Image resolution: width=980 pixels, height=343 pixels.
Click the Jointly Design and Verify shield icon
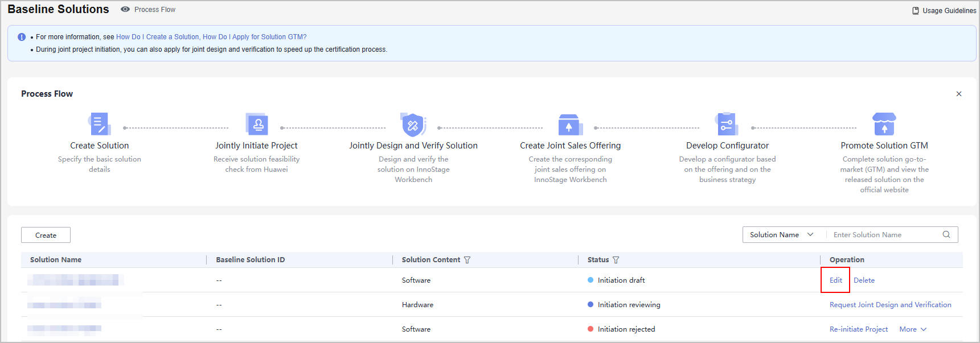[x=413, y=124]
